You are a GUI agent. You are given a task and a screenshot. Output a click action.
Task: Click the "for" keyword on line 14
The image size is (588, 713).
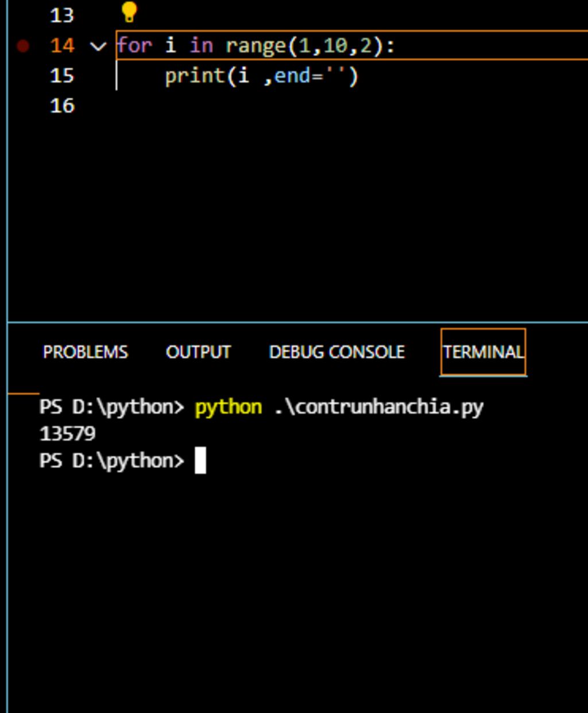(134, 45)
